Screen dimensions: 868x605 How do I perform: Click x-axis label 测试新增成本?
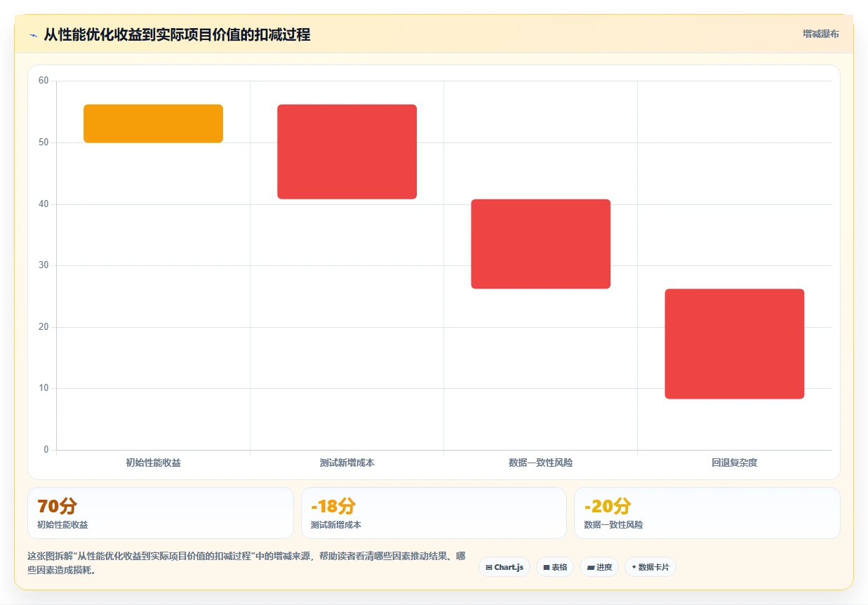click(347, 463)
